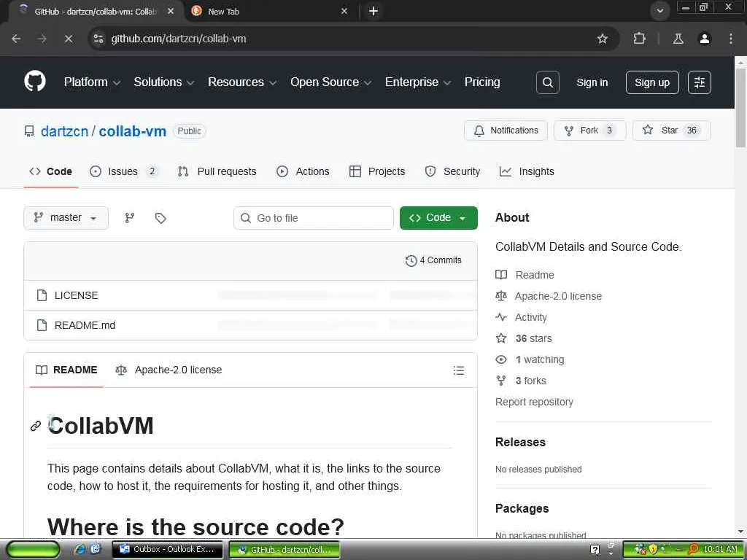Click the green Start button
The image size is (747, 560).
coord(32,550)
